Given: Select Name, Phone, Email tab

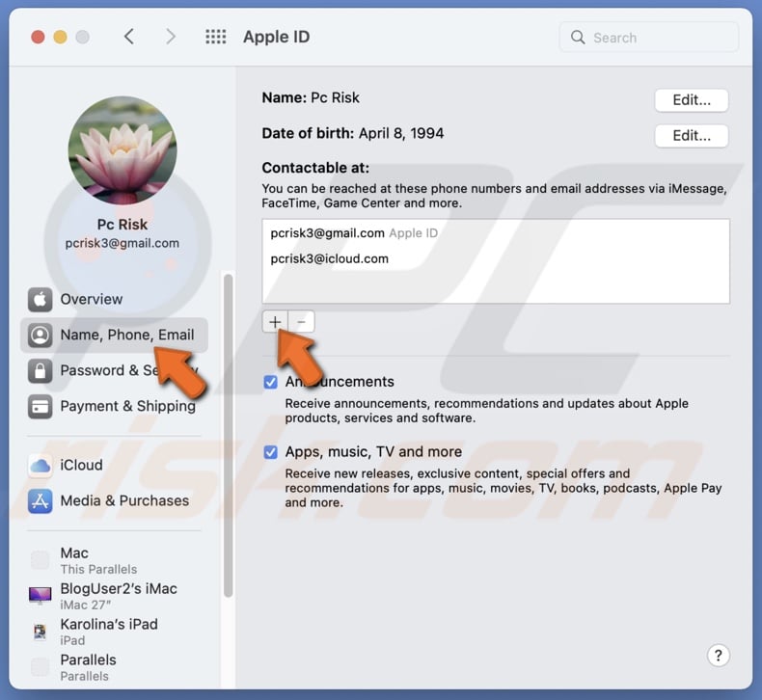Looking at the screenshot, I should pos(126,335).
